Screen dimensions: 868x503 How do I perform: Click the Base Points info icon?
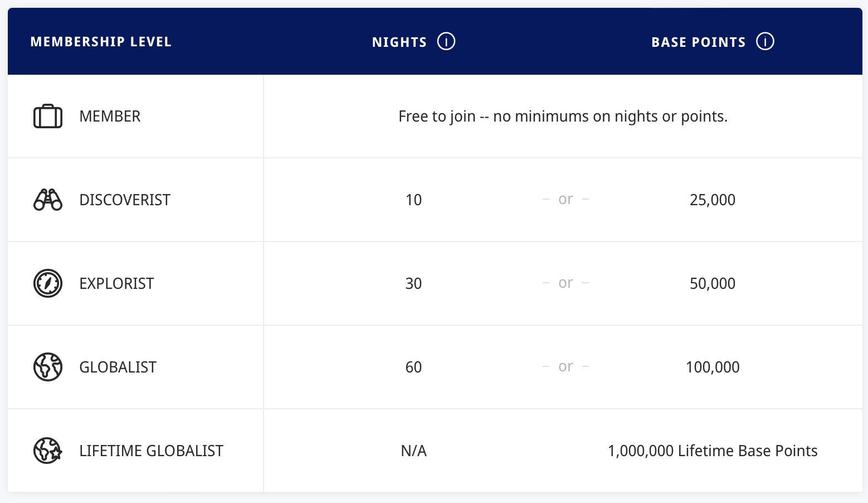(765, 41)
